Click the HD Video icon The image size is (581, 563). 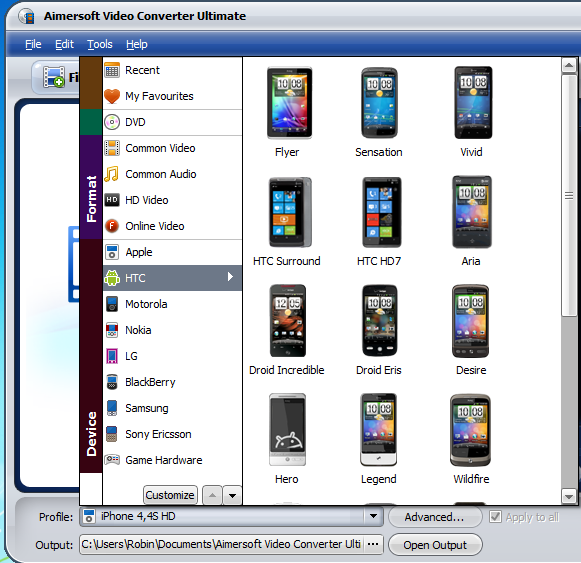pyautogui.click(x=112, y=200)
